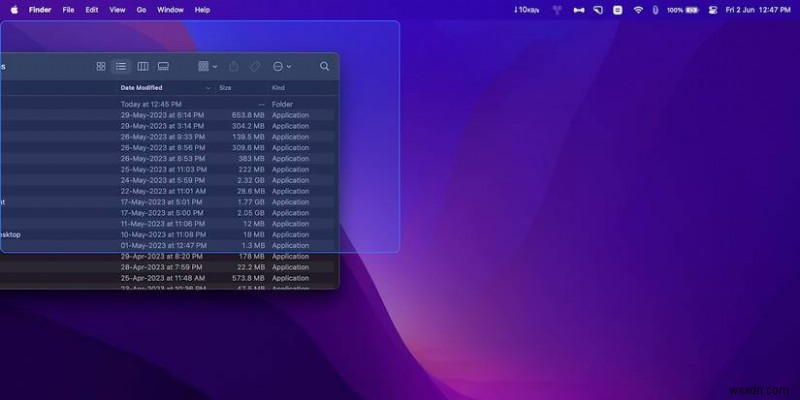Click the 573.8 MB size value
The height and width of the screenshot is (400, 800).
248,278
